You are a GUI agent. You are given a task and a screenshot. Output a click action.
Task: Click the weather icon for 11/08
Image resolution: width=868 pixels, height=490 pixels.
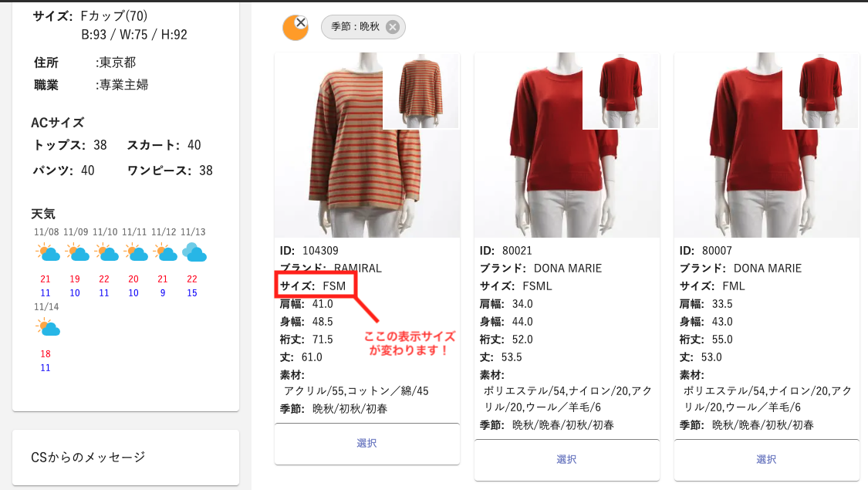click(48, 252)
